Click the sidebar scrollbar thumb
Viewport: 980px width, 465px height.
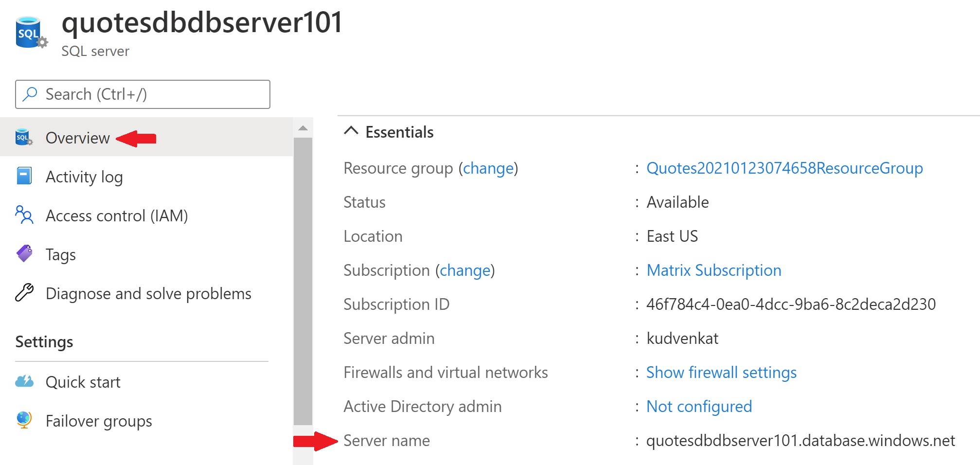[303, 281]
